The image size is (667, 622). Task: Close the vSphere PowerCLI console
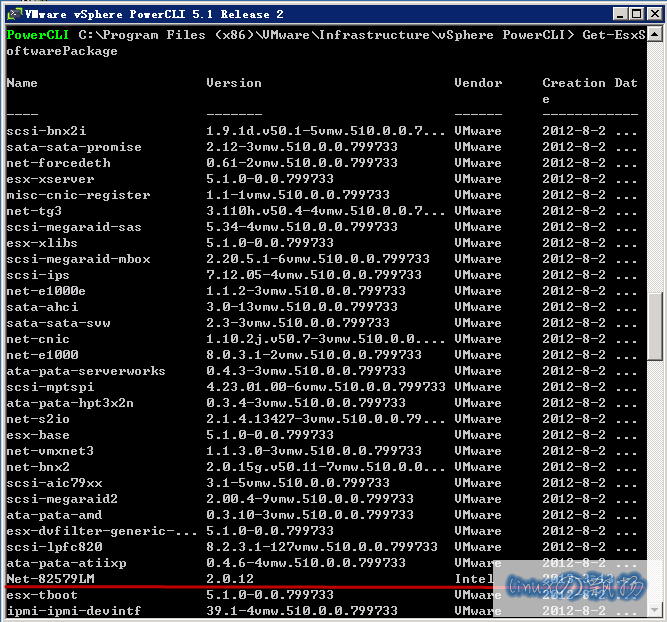(650, 13)
